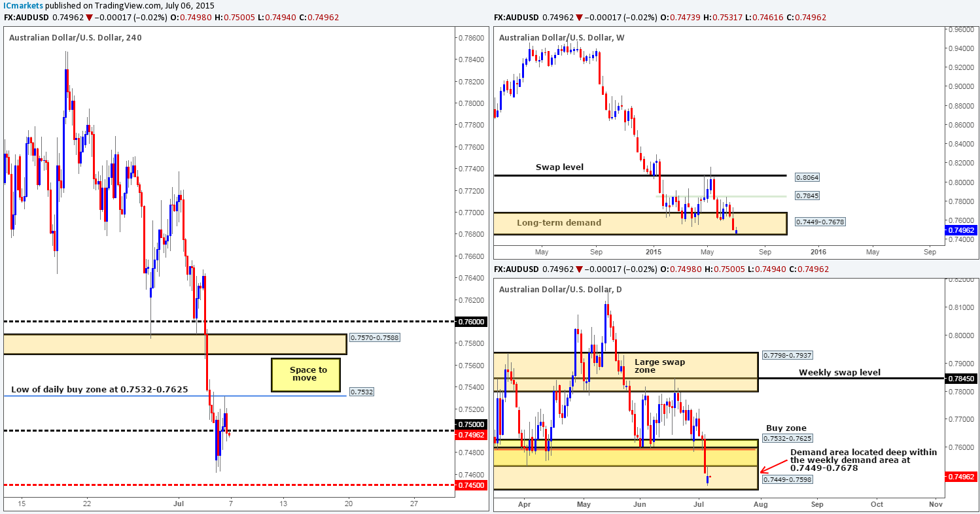Click the 'Space to move' annotation box

(306, 374)
